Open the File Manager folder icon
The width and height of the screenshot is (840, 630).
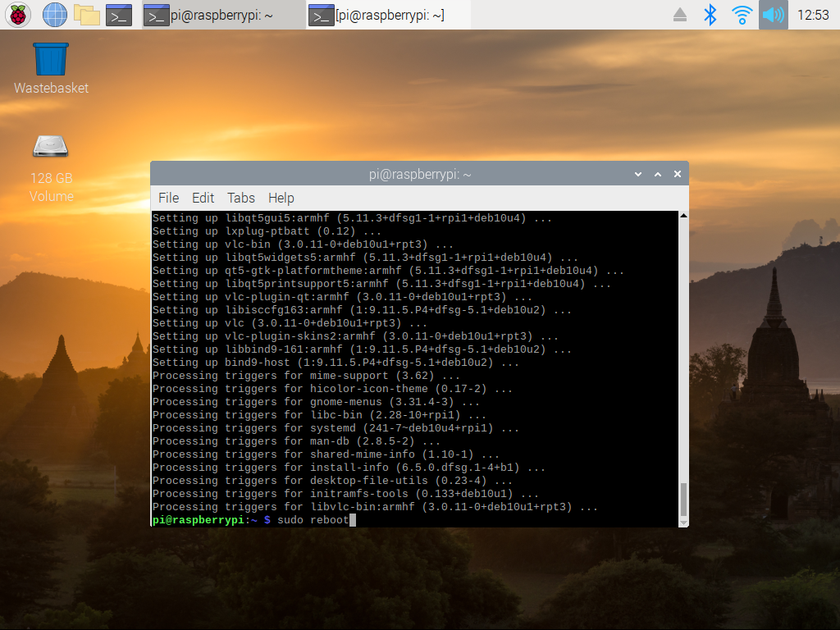pyautogui.click(x=87, y=15)
